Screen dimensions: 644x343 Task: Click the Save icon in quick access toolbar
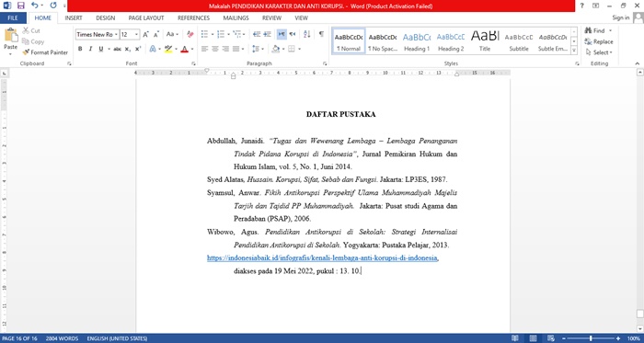pos(20,6)
